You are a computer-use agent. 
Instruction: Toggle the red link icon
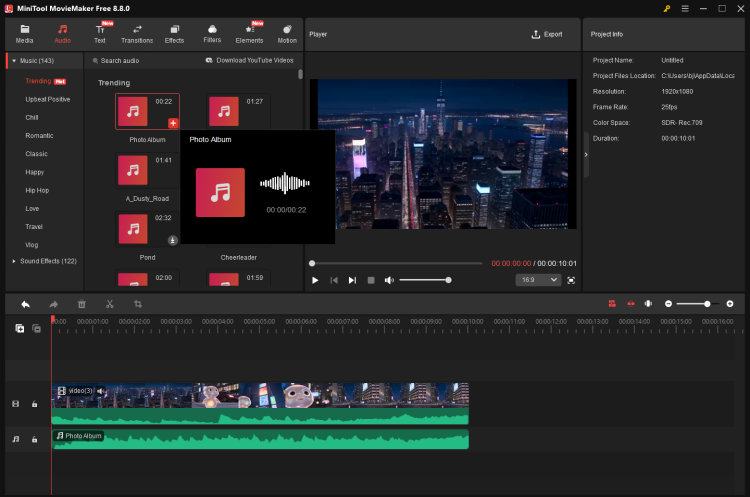point(631,304)
